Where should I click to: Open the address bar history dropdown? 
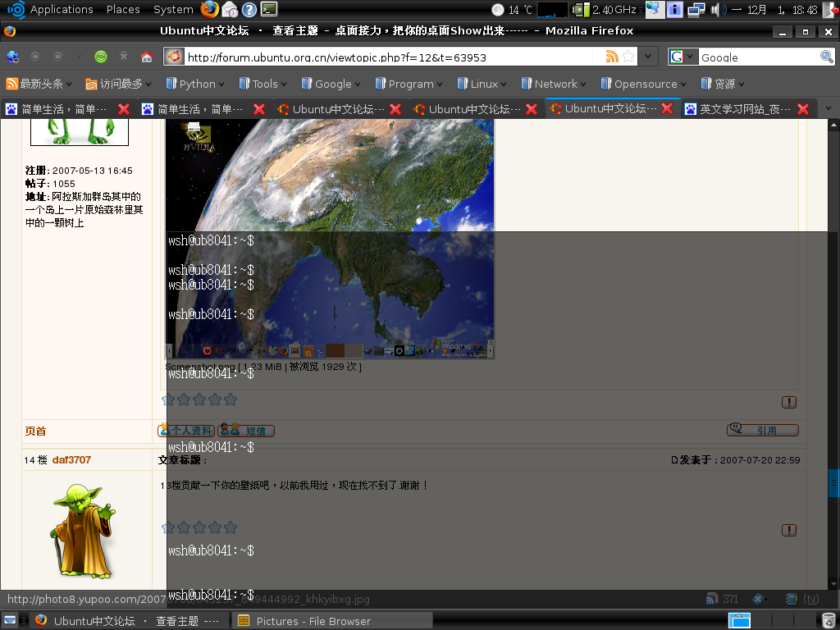click(x=648, y=57)
